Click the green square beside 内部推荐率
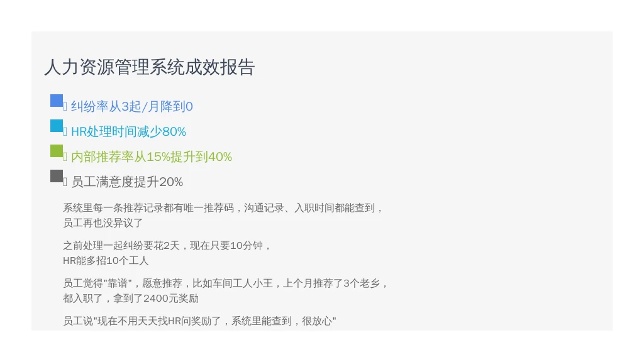This screenshot has width=644, height=362. (57, 151)
